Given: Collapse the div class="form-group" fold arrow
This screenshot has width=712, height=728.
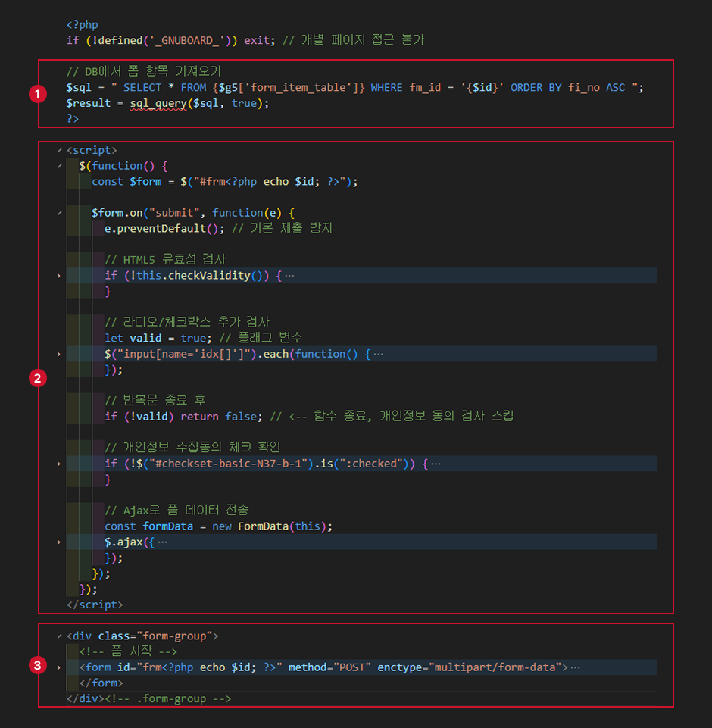Looking at the screenshot, I should coord(59,636).
